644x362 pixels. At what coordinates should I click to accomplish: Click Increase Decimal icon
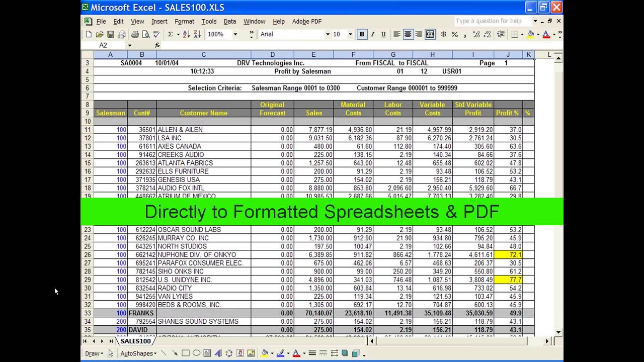(x=476, y=34)
